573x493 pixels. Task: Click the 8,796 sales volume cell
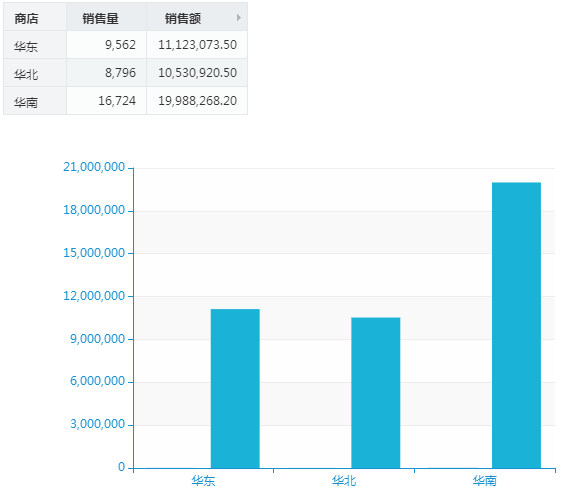pyautogui.click(x=106, y=73)
